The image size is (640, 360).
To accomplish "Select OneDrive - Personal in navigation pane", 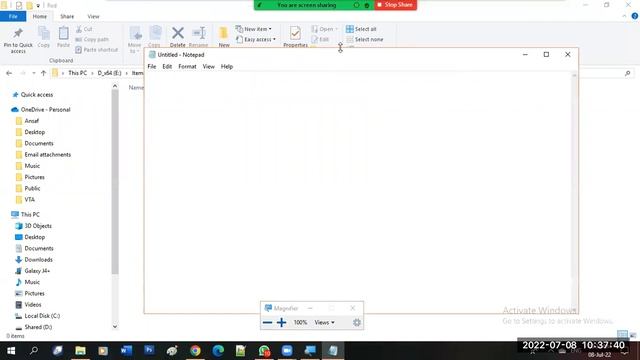I will [45, 109].
